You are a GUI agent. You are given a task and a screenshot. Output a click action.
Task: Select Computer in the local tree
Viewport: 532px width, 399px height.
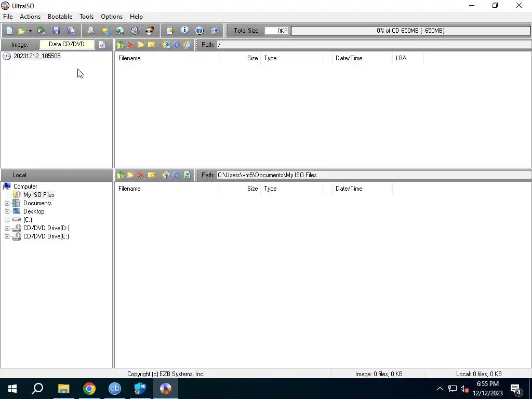[25, 187]
